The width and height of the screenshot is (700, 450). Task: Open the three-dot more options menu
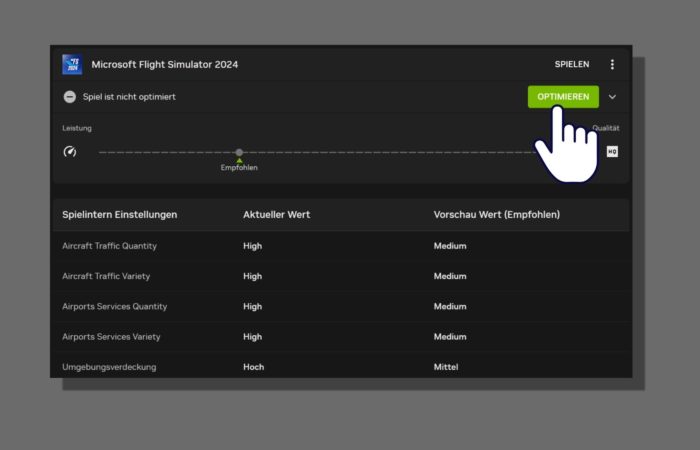point(612,64)
